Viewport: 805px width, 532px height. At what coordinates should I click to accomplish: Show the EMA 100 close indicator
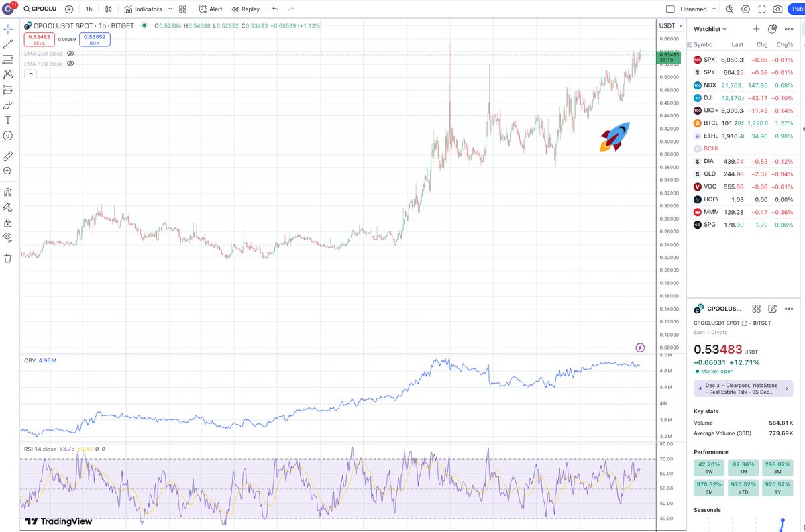pos(70,64)
